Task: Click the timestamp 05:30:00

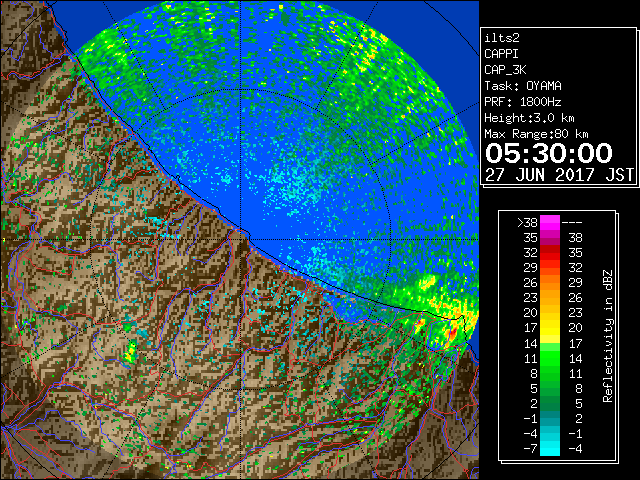Action: click(x=549, y=153)
